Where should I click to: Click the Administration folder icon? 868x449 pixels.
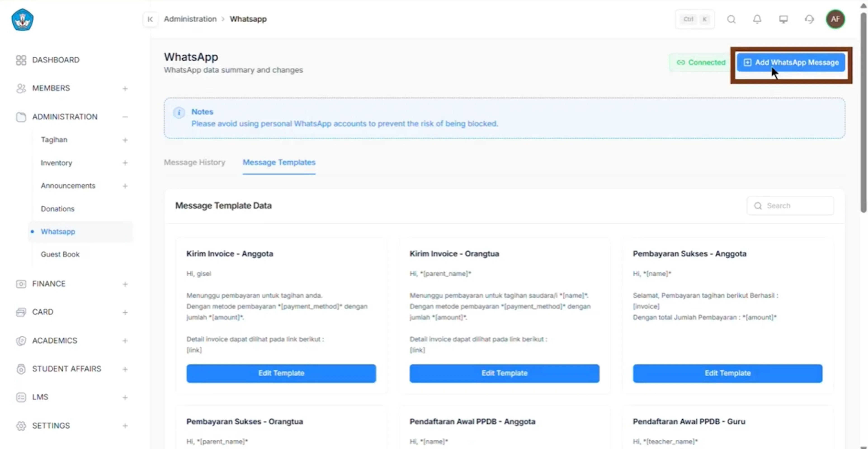(21, 117)
